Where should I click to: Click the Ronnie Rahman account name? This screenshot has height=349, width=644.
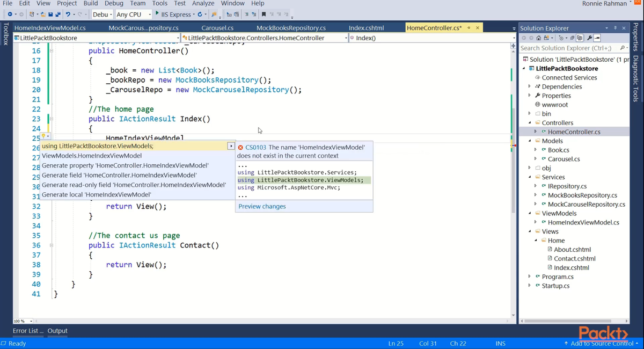tap(604, 4)
